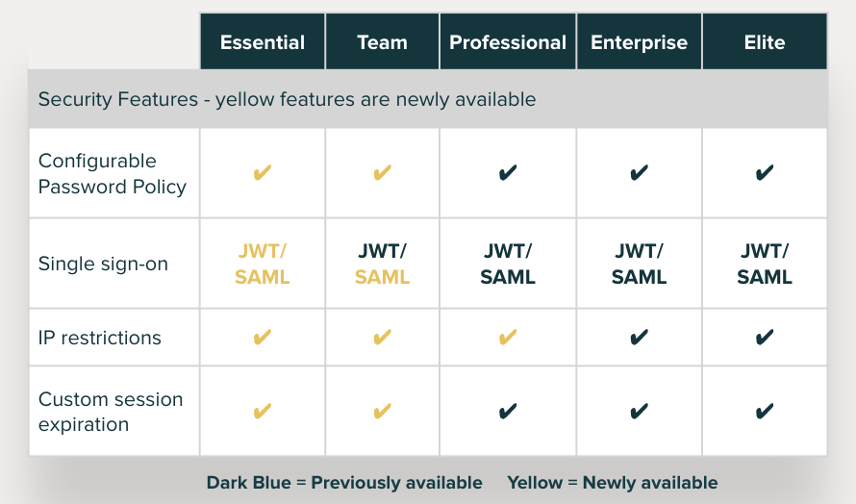
Task: Click yellow checkmark for Team Configurable Password Policy
Action: (382, 173)
